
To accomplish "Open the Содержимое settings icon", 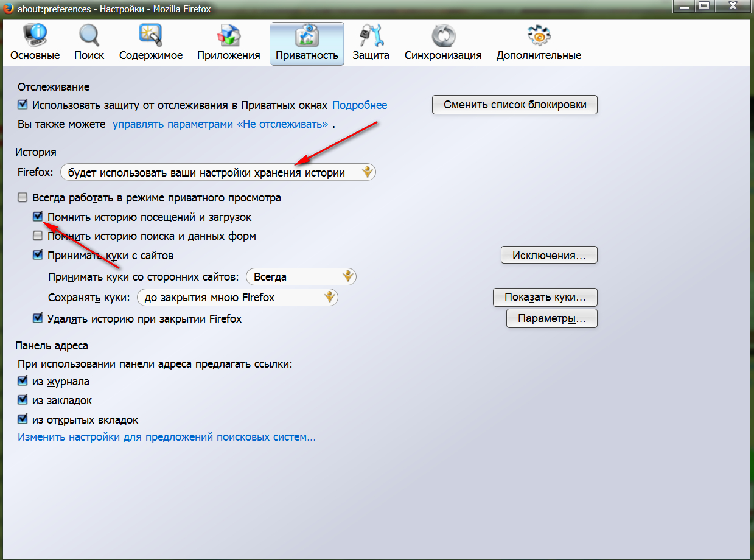I will pyautogui.click(x=150, y=35).
